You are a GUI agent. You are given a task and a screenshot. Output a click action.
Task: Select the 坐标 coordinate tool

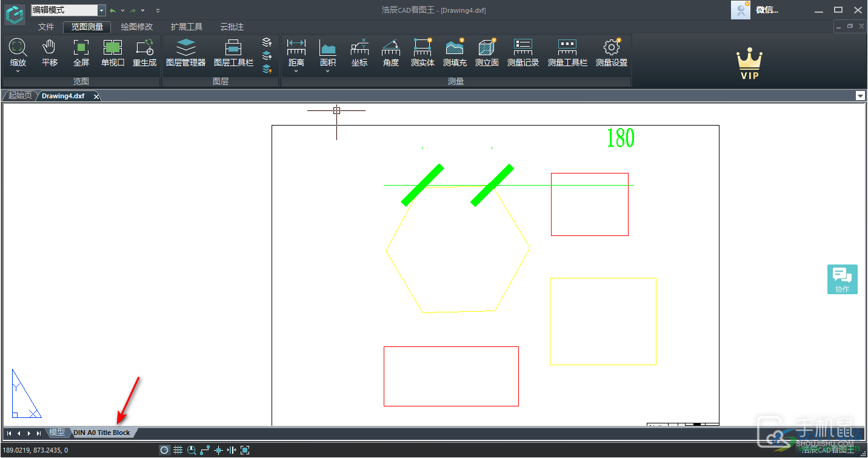click(359, 53)
